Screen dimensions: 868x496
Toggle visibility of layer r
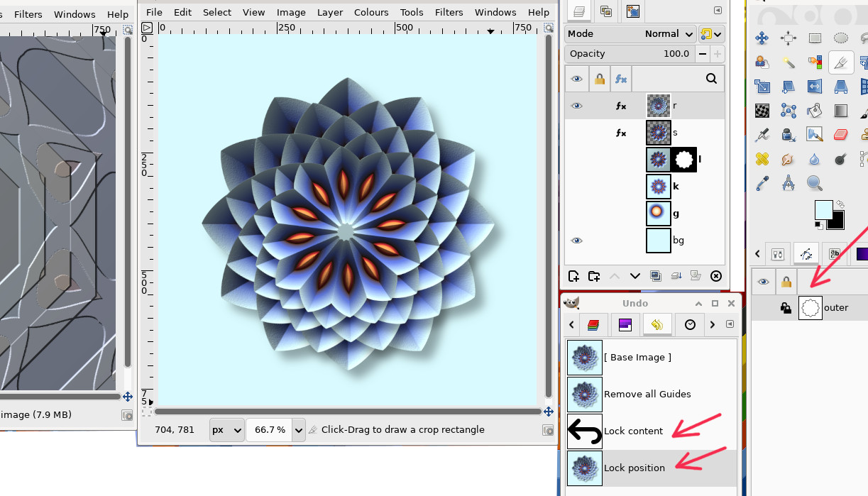coord(576,106)
